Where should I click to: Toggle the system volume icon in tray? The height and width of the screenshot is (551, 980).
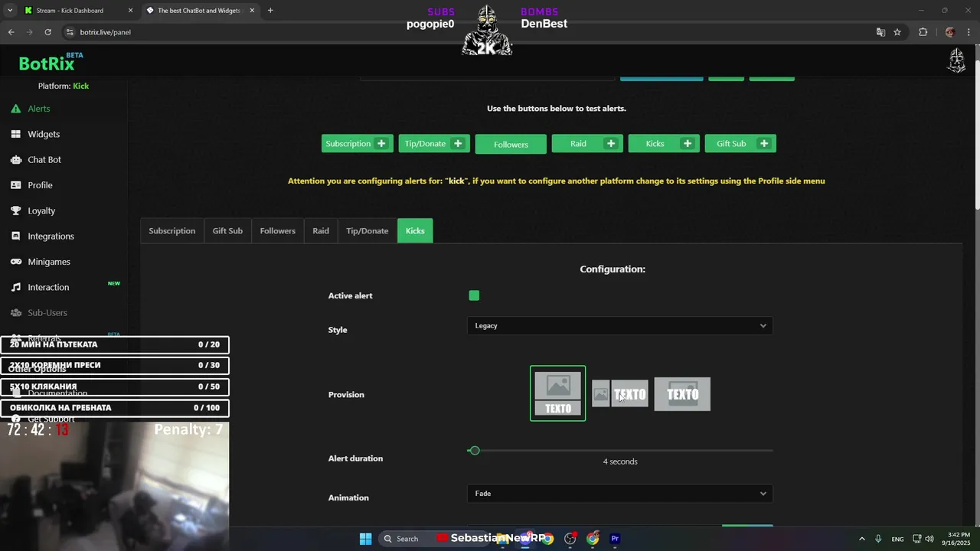pos(929,539)
